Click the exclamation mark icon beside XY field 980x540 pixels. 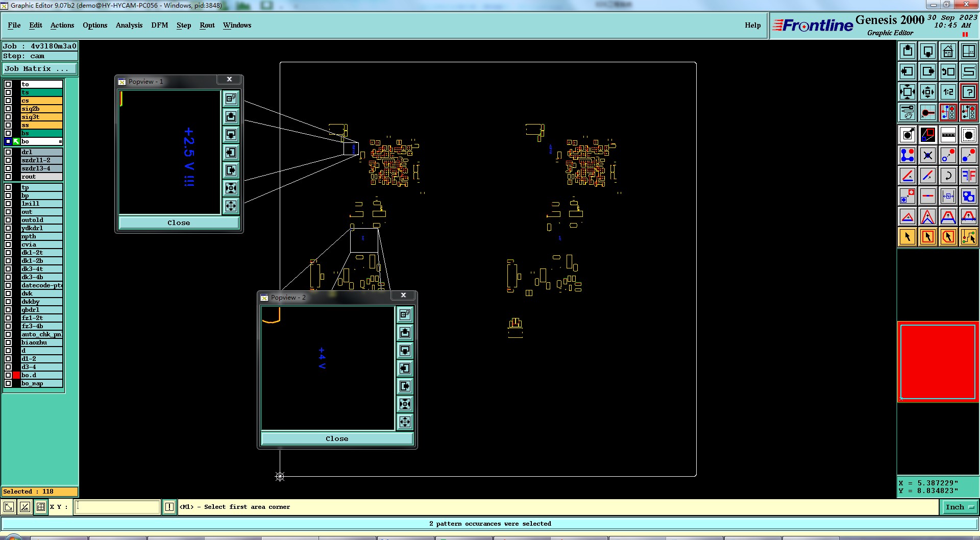point(169,507)
